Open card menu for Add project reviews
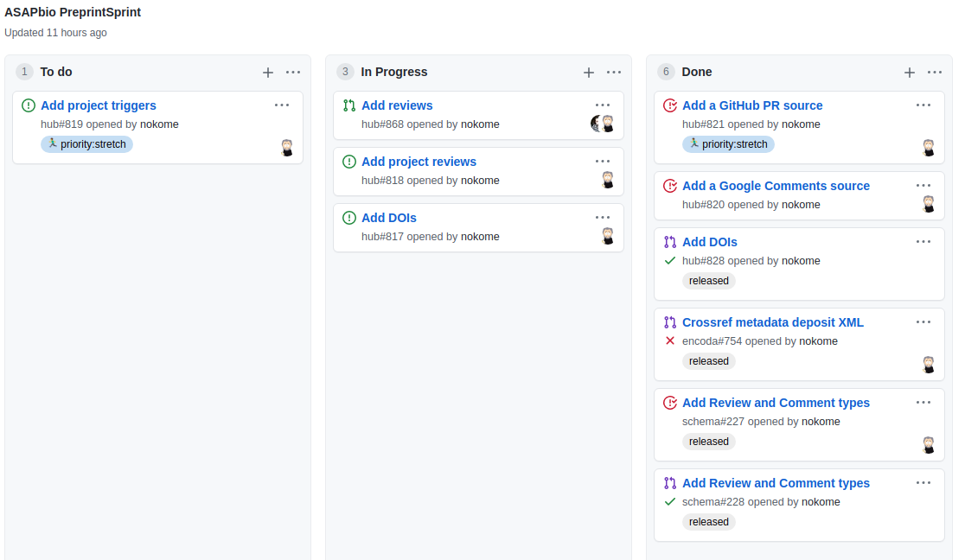965x560 pixels. pyautogui.click(x=603, y=162)
